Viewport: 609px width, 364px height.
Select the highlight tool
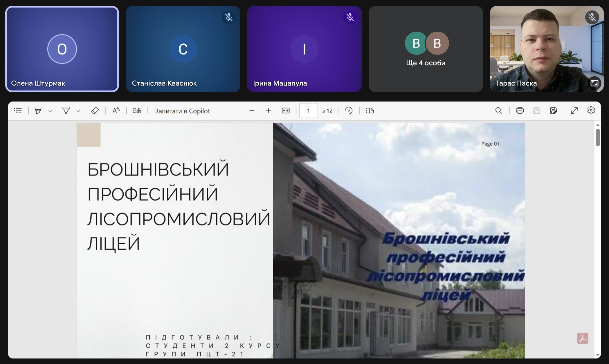38,111
